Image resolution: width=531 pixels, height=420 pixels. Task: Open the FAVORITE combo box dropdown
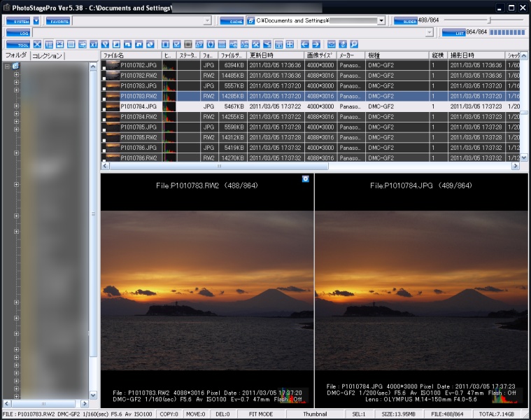[x=207, y=21]
